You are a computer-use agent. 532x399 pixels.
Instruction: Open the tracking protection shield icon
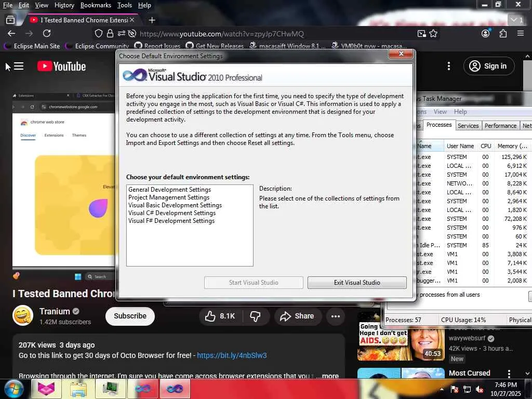pyautogui.click(x=98, y=33)
